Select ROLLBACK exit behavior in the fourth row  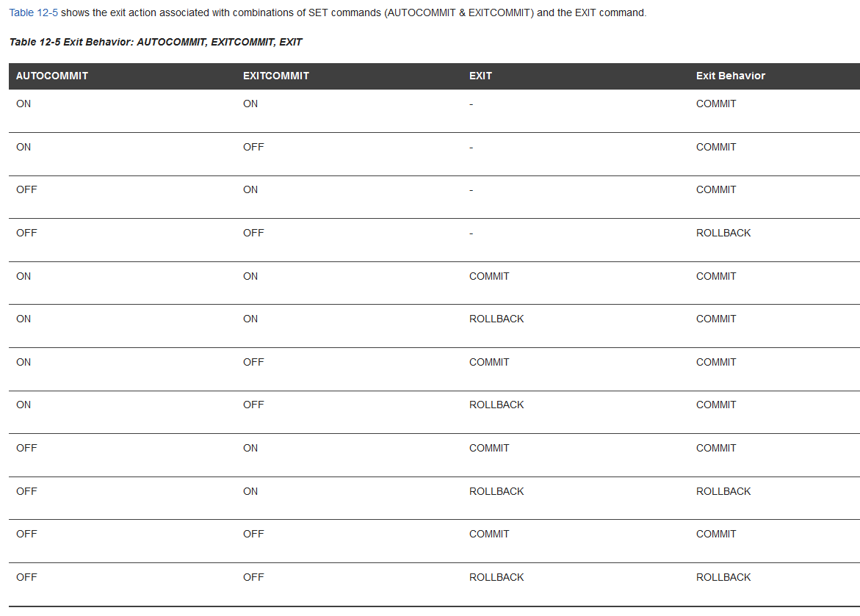point(723,233)
